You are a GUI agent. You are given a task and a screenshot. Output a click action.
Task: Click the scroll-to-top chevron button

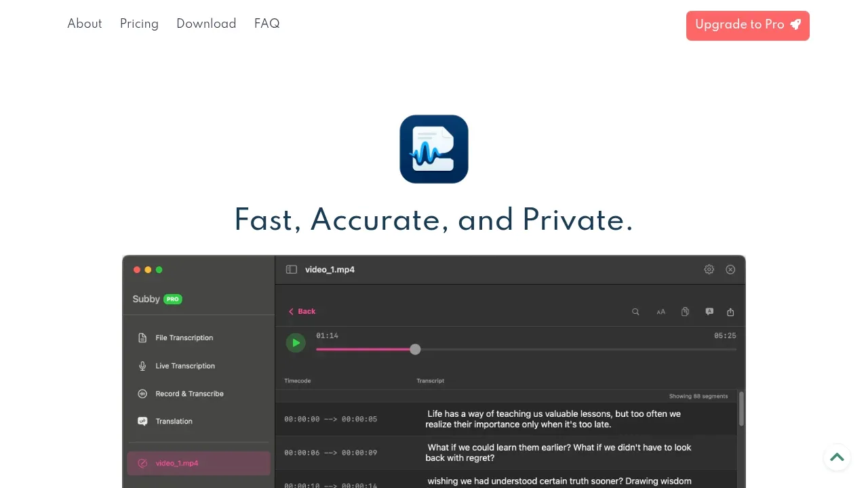[x=837, y=457]
